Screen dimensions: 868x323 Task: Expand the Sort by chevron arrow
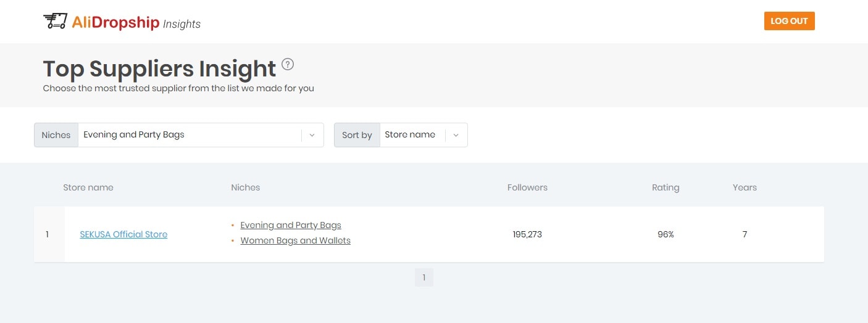coord(456,135)
